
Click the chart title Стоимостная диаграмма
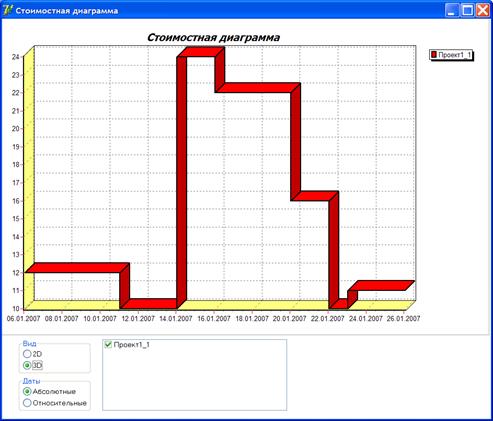(213, 37)
